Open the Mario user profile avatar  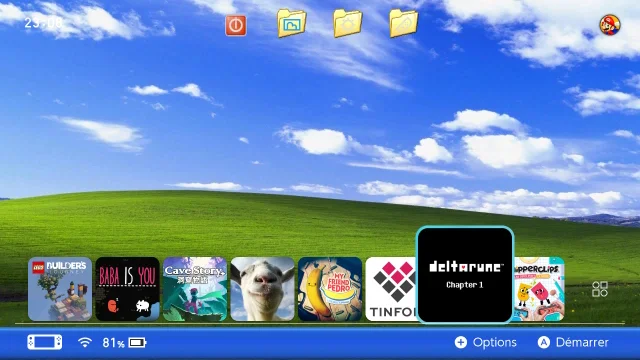coord(610,24)
